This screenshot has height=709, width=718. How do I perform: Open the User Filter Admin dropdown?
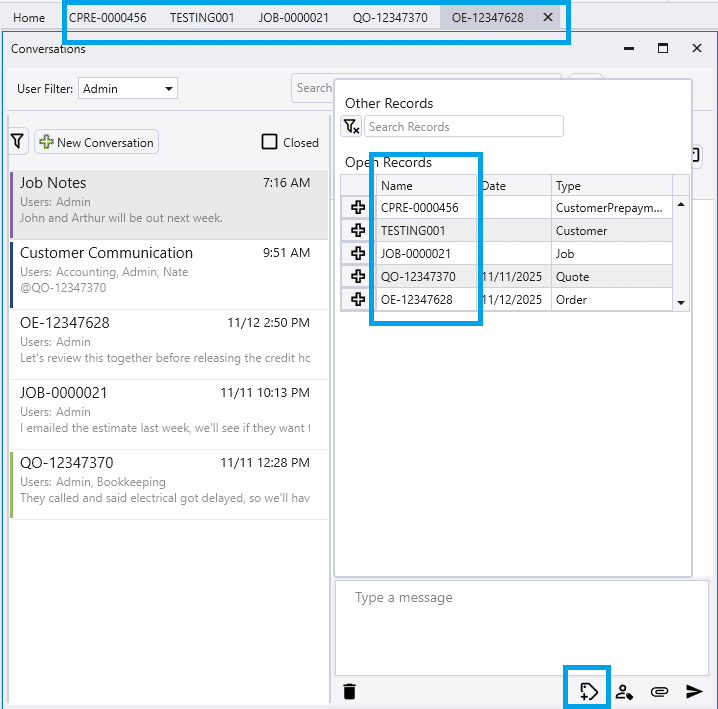127,89
